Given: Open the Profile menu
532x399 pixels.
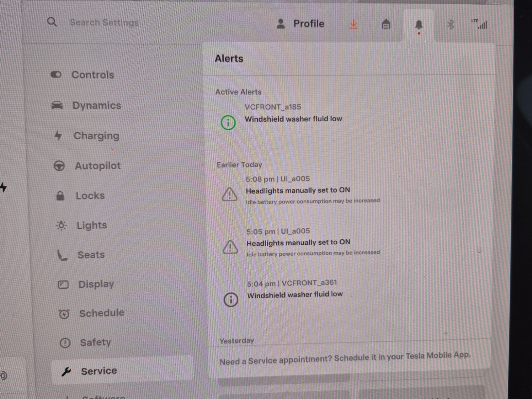Looking at the screenshot, I should click(300, 24).
